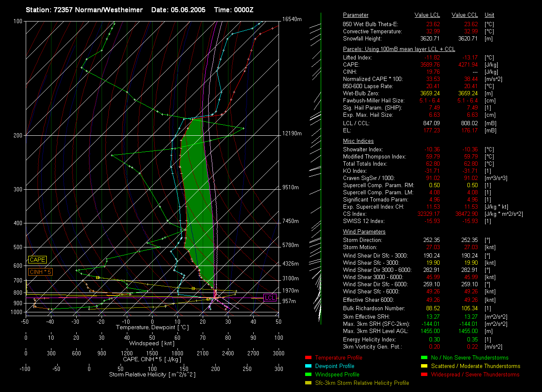Viewport: 542px width, 392px height.
Task: Select the yellow boxed CAPE label on chart
Action: (x=38, y=260)
